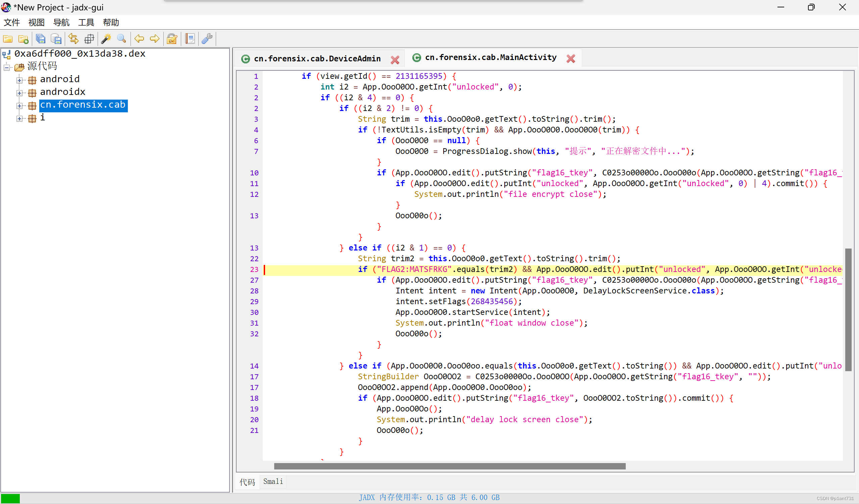Switch to the Smali view tab
Image resolution: width=859 pixels, height=504 pixels.
273,482
